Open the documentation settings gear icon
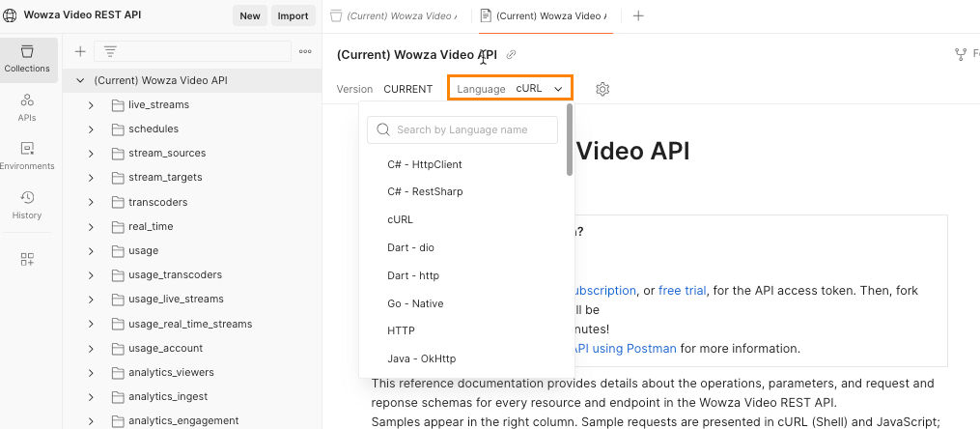 [x=602, y=89]
